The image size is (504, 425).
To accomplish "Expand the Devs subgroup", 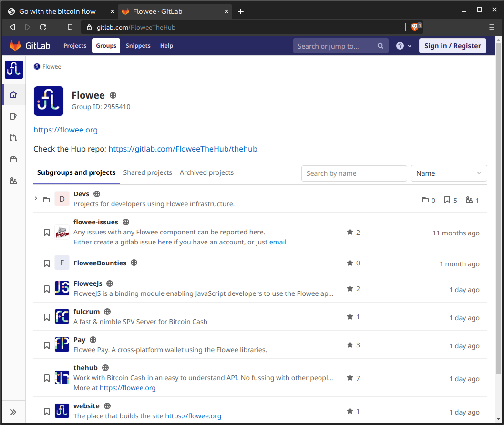I will pyautogui.click(x=36, y=199).
